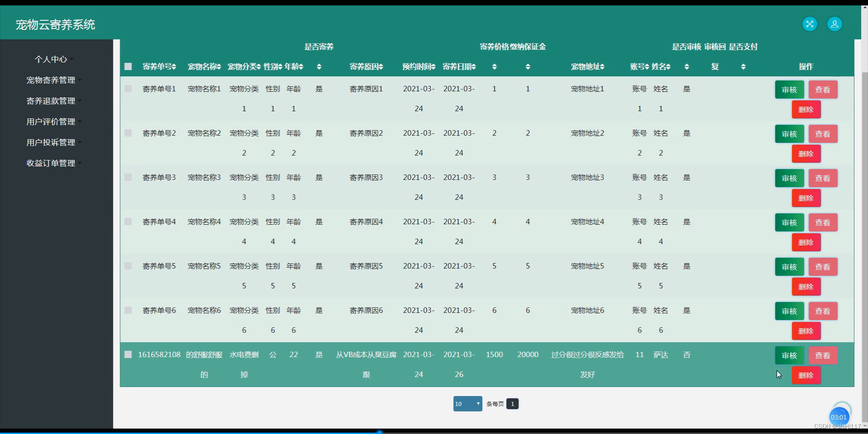
Task: Sort by 宠物地址 column arrows
Action: [602, 67]
